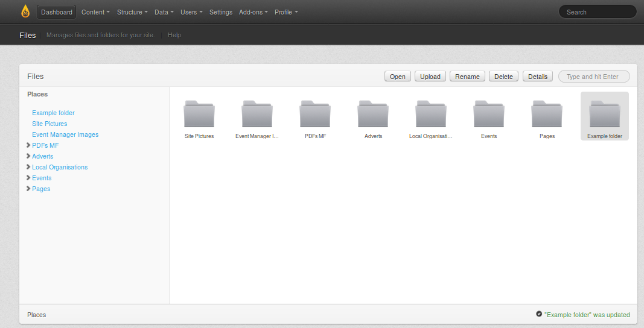Expand the PDFs MF tree arrow
This screenshot has height=328, width=644.
[28, 145]
